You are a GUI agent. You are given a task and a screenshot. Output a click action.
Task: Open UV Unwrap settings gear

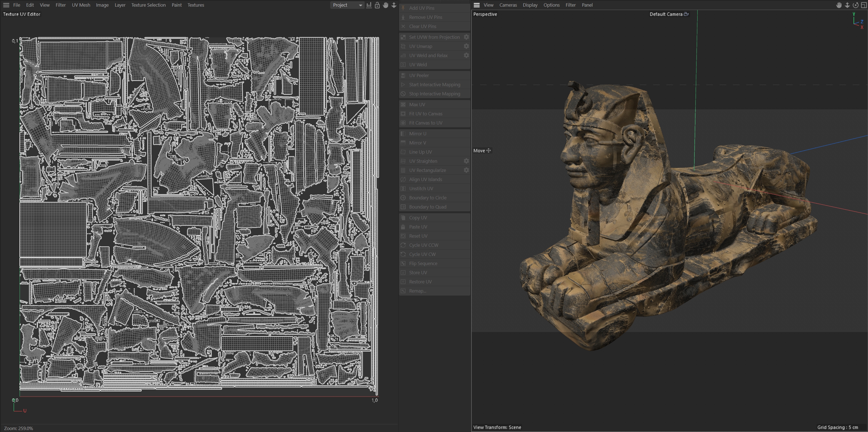[x=466, y=46]
